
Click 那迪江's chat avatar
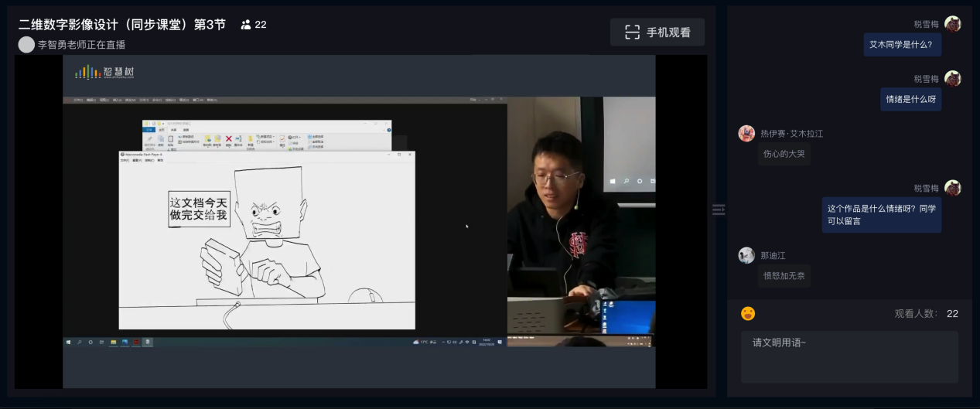[x=746, y=255]
